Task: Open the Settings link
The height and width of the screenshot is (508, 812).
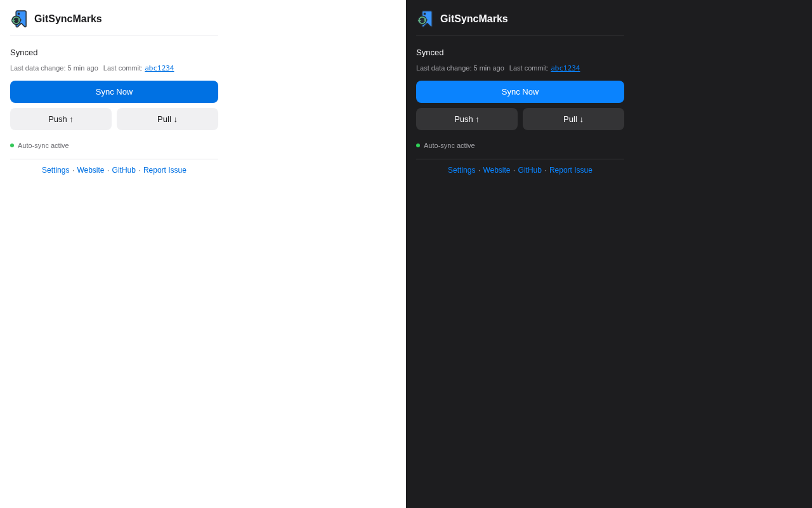Action: pos(55,170)
